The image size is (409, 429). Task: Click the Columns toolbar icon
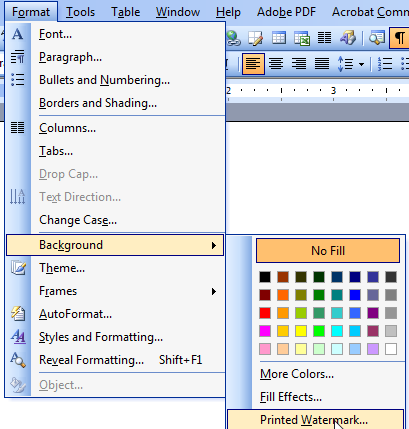[x=324, y=38]
